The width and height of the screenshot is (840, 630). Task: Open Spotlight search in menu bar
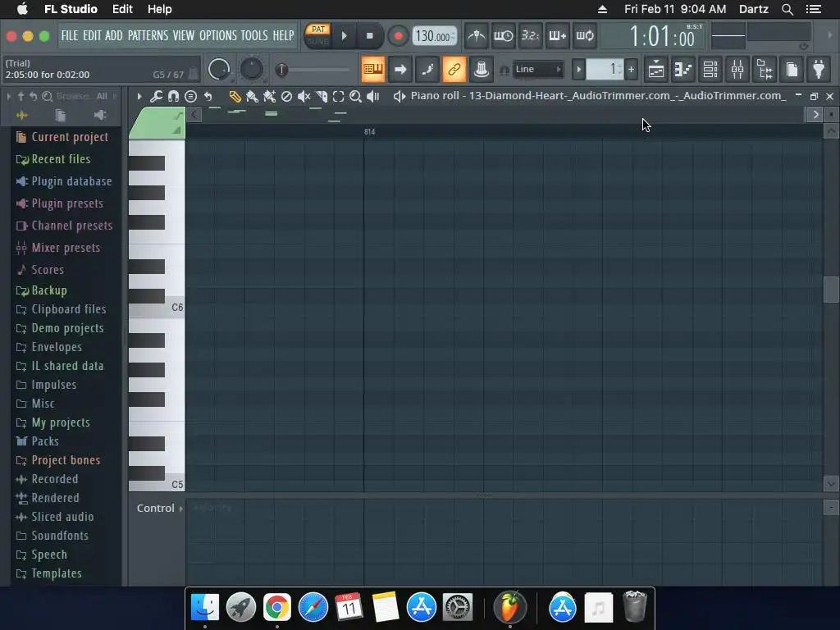[x=787, y=9]
